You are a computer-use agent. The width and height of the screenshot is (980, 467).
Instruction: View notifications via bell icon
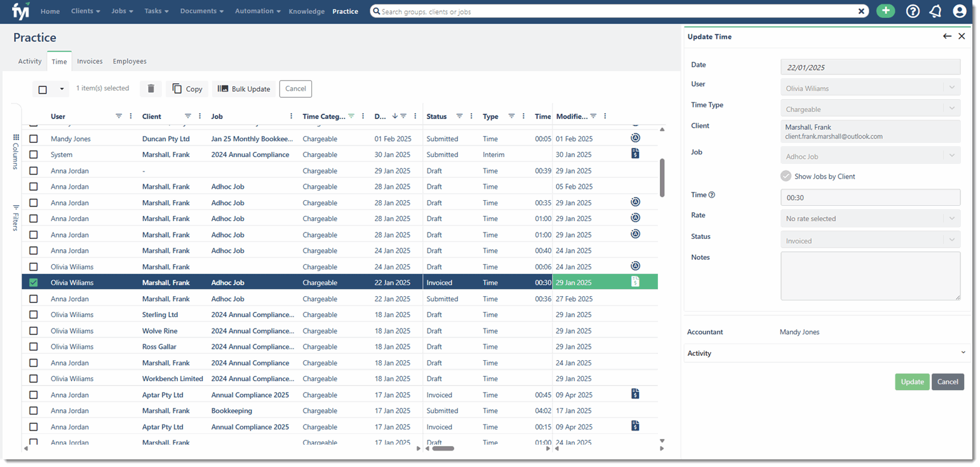pos(936,11)
